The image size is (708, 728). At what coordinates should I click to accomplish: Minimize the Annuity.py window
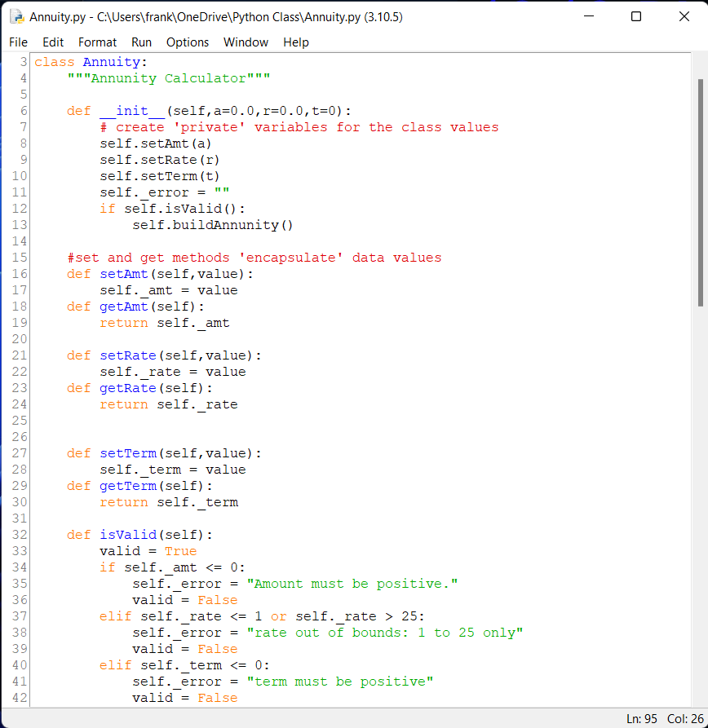[589, 17]
